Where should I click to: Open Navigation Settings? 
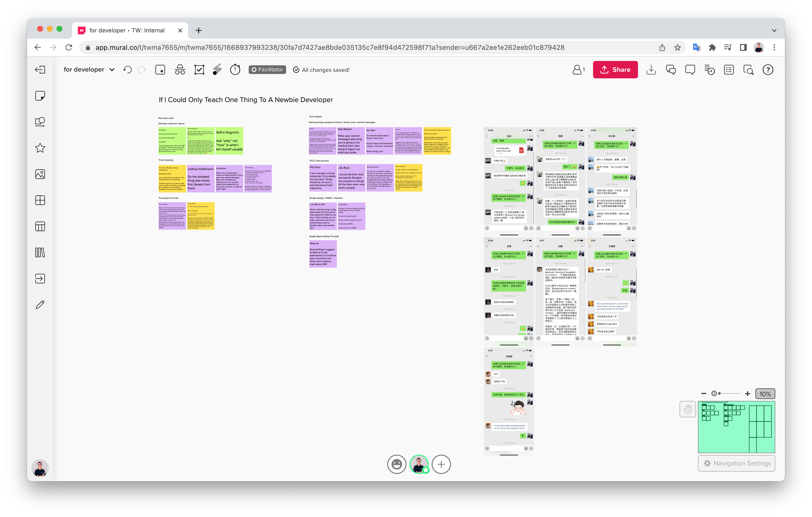coord(736,463)
